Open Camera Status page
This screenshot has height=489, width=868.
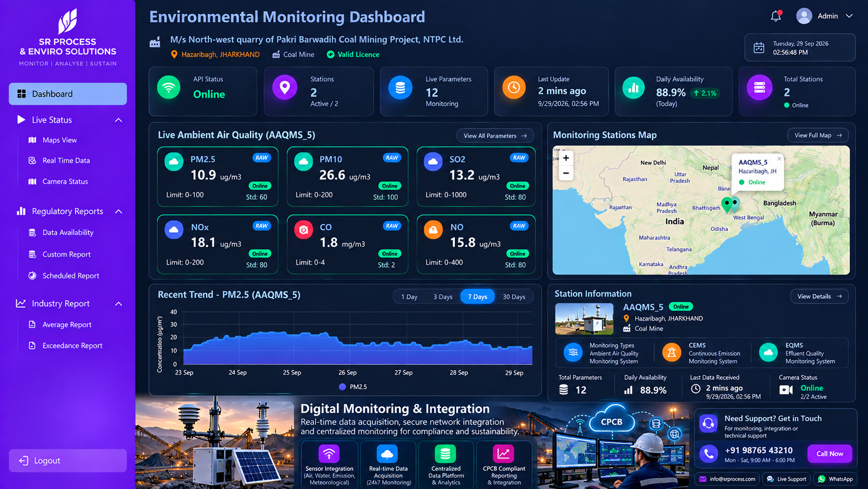(65, 181)
